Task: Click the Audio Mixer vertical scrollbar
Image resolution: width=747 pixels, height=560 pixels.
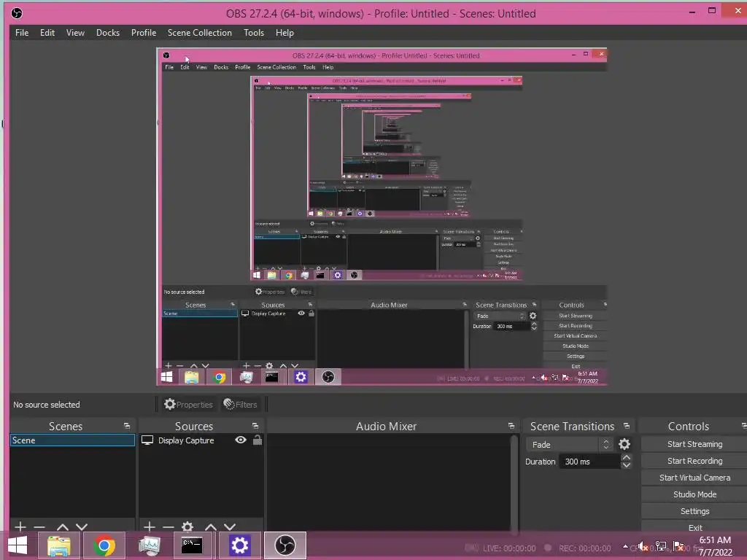Action: click(x=514, y=483)
